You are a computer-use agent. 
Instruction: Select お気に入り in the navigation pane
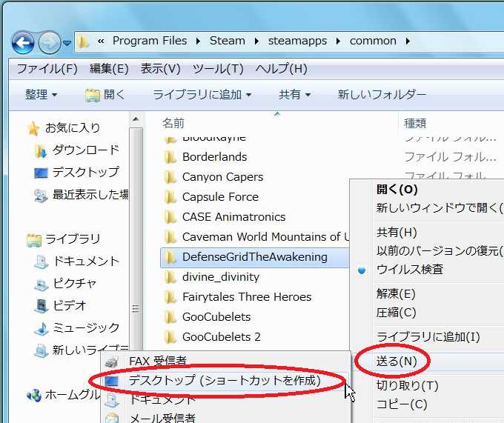coord(64,128)
